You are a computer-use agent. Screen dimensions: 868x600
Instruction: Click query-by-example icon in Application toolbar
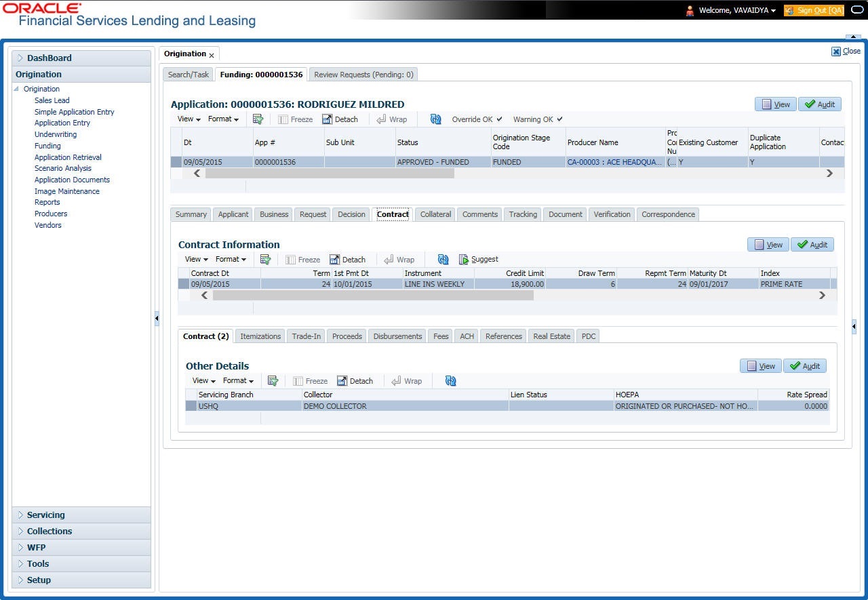[x=258, y=119]
